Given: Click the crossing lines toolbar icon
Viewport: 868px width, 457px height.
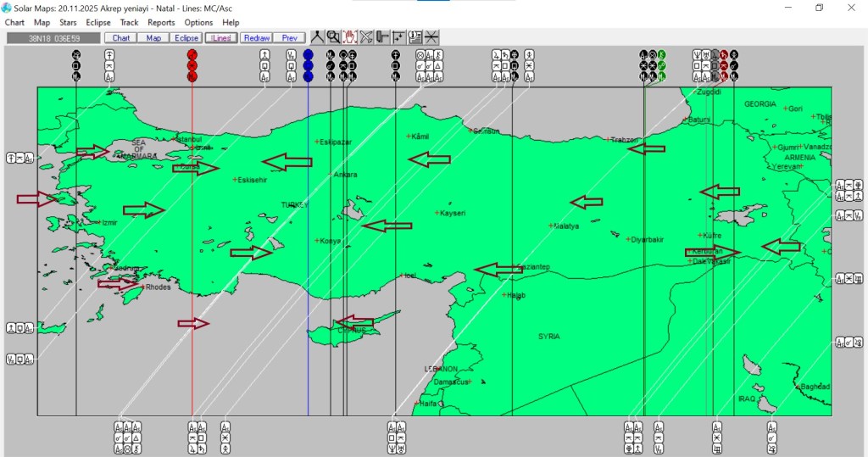Looking at the screenshot, I should tap(431, 37).
